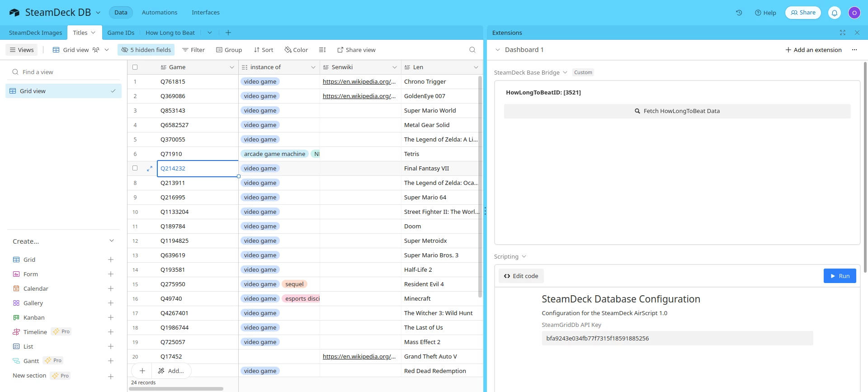Toggle the Views sidebar

coord(22,50)
